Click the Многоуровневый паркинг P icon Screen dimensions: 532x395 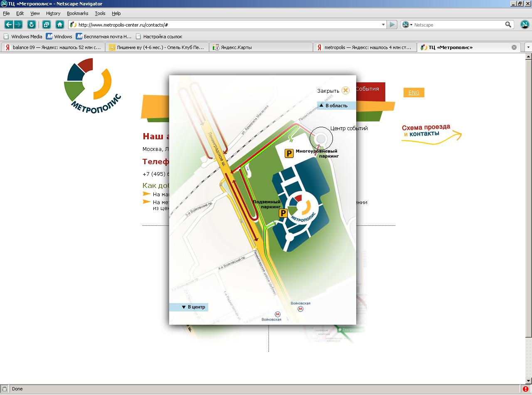(x=289, y=153)
